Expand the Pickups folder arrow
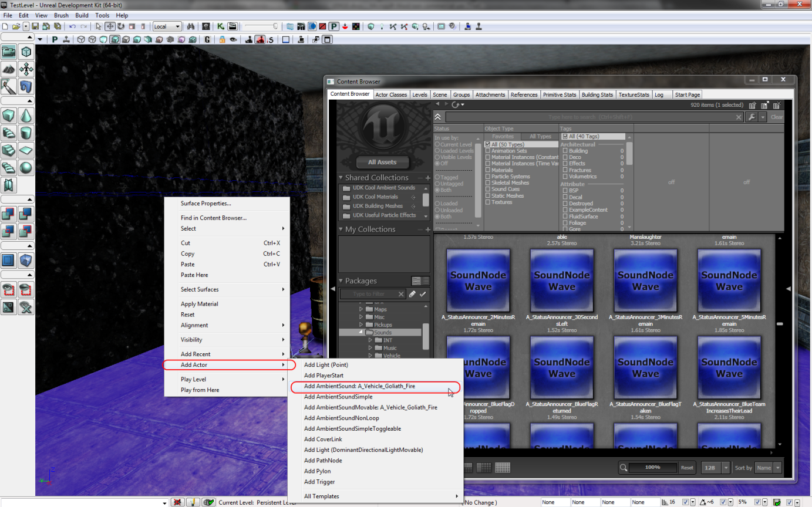Viewport: 812px width, 507px height. click(x=361, y=325)
